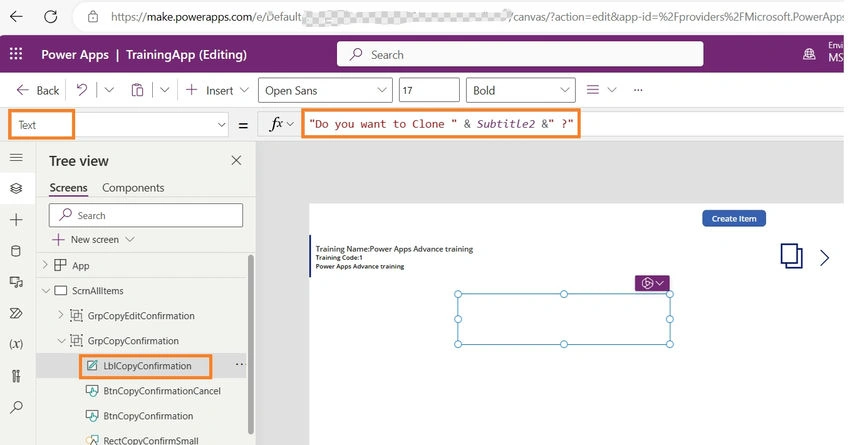Screen dimensions: 850x445
Task: Open the Data cylinder icon in sidebar
Action: point(16,251)
